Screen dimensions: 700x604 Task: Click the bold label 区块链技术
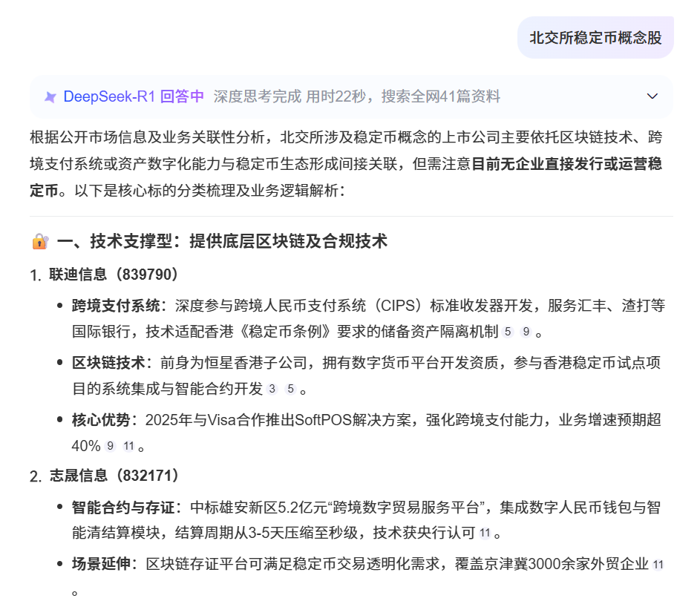pyautogui.click(x=108, y=363)
